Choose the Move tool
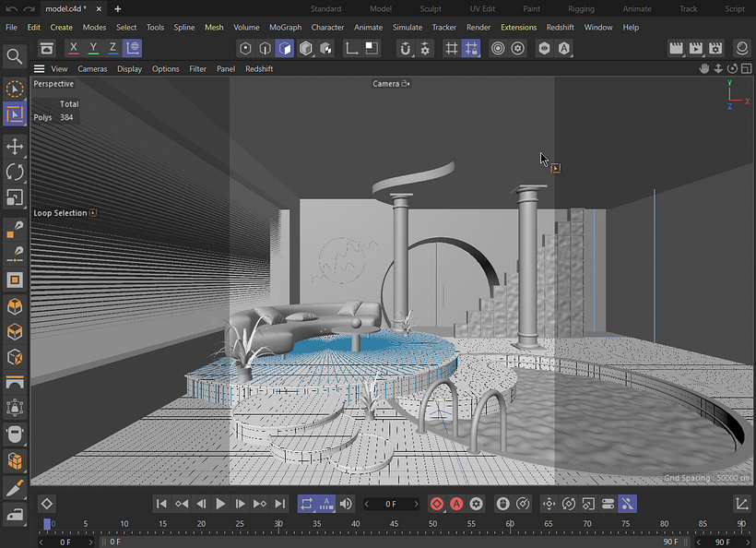The height and width of the screenshot is (548, 756). pos(15,147)
